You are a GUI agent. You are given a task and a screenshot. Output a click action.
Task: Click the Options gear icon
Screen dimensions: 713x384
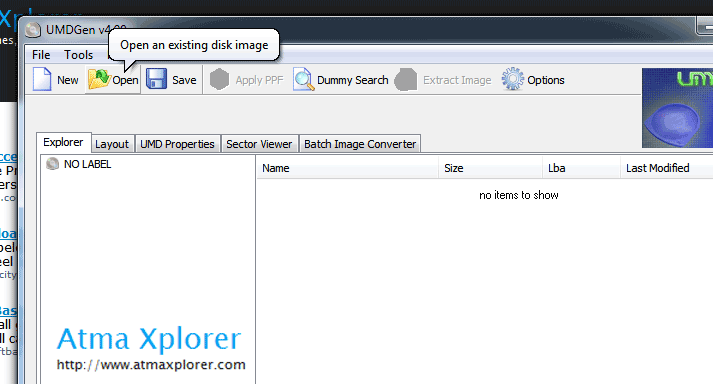tap(512, 79)
